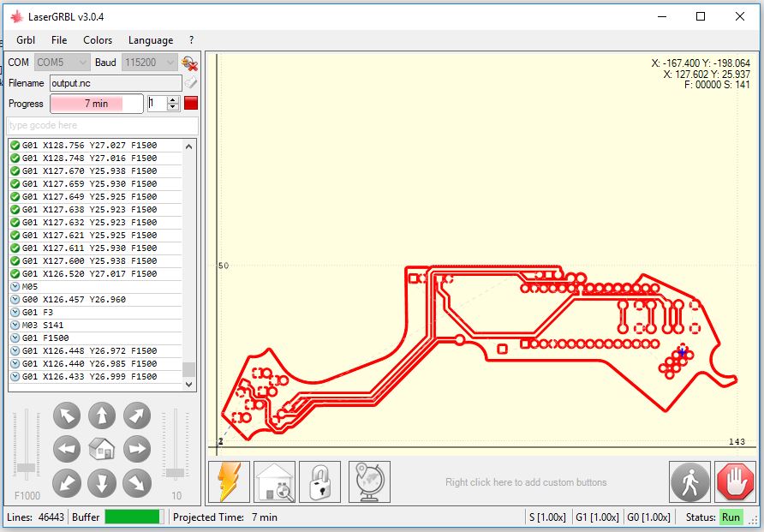Click the disconnect COM port icon
Viewport: 764px width, 532px height.
(189, 63)
